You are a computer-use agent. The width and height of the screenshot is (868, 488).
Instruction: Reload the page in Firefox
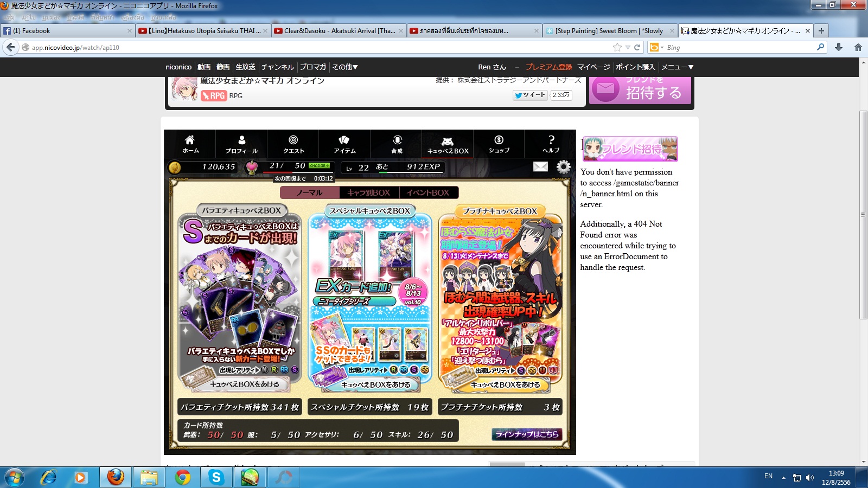[x=637, y=47]
